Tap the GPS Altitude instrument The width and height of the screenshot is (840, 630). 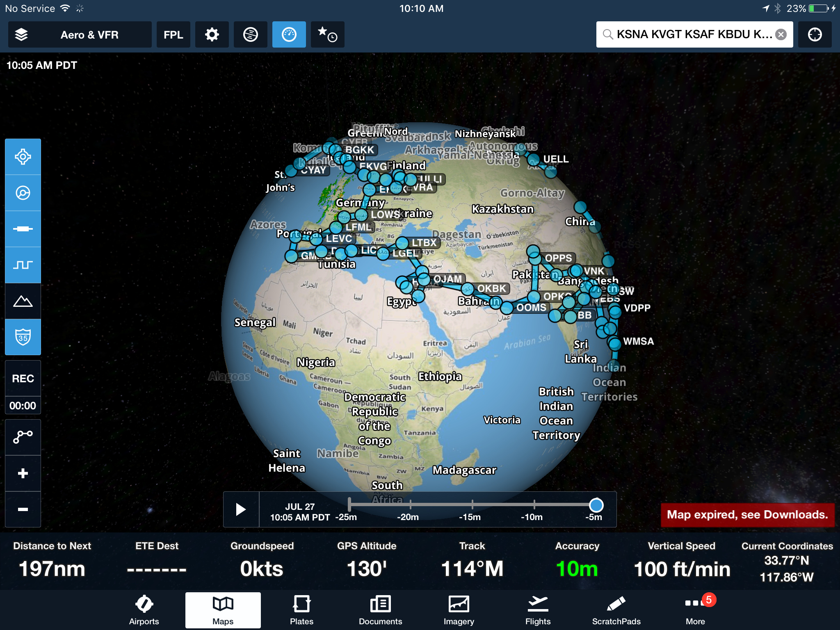point(367,561)
